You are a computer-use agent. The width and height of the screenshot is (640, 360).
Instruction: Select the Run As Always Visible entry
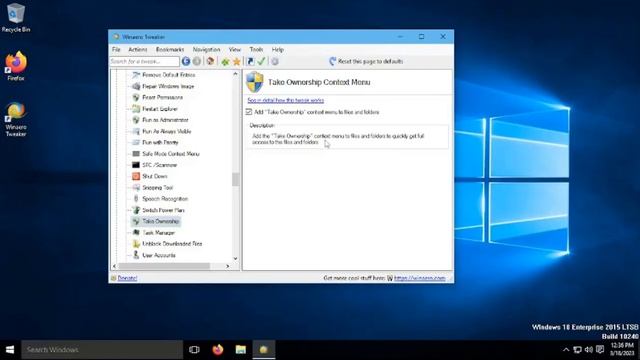tap(167, 131)
